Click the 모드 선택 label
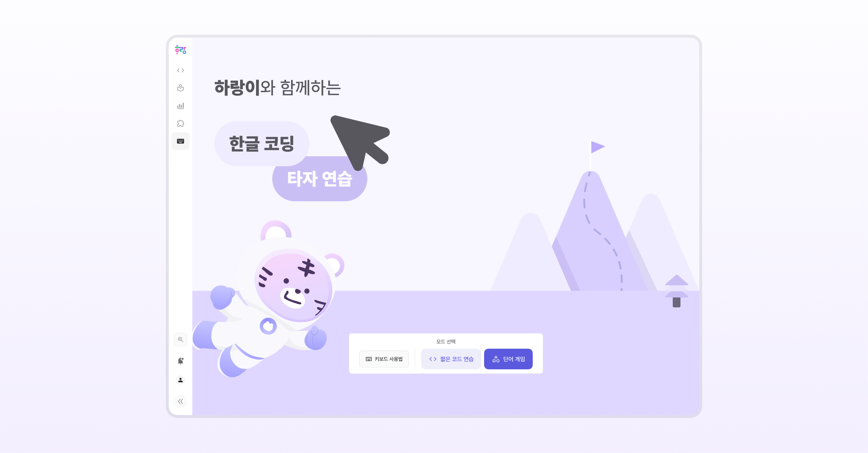The image size is (868, 453). tap(446, 342)
